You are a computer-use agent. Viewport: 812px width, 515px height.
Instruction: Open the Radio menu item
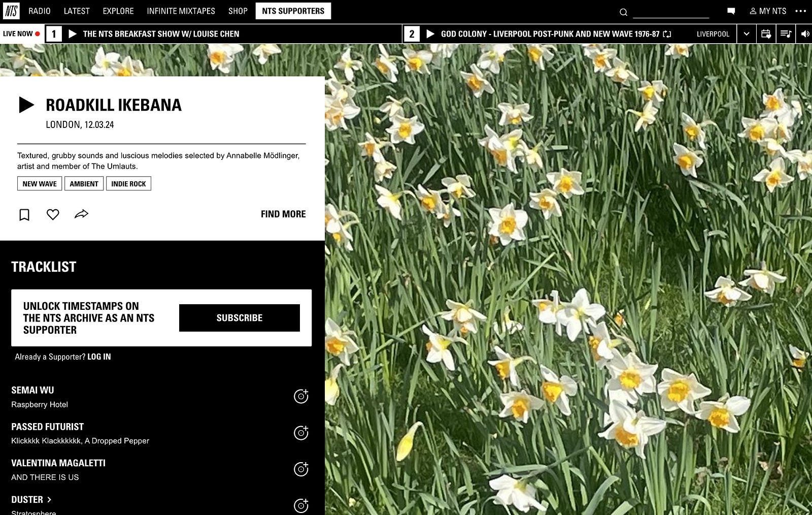[x=40, y=11]
